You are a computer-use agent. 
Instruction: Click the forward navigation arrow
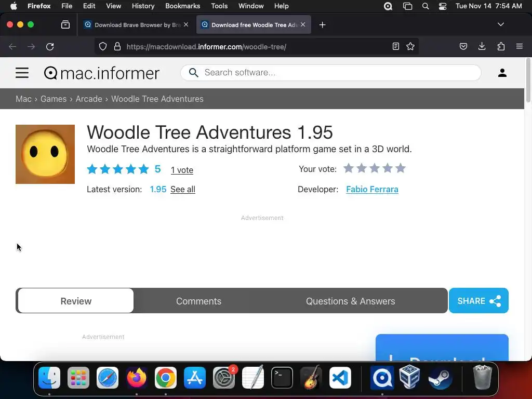point(31,46)
